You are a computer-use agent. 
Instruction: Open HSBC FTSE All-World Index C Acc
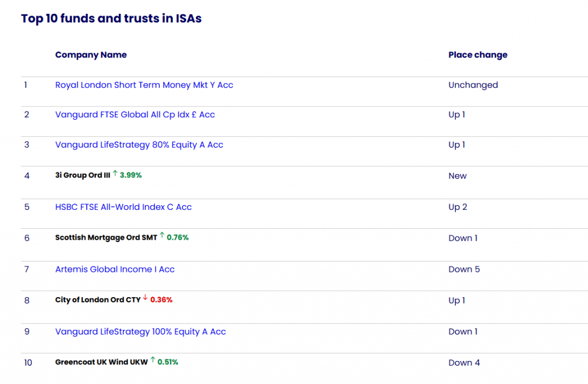click(x=123, y=207)
